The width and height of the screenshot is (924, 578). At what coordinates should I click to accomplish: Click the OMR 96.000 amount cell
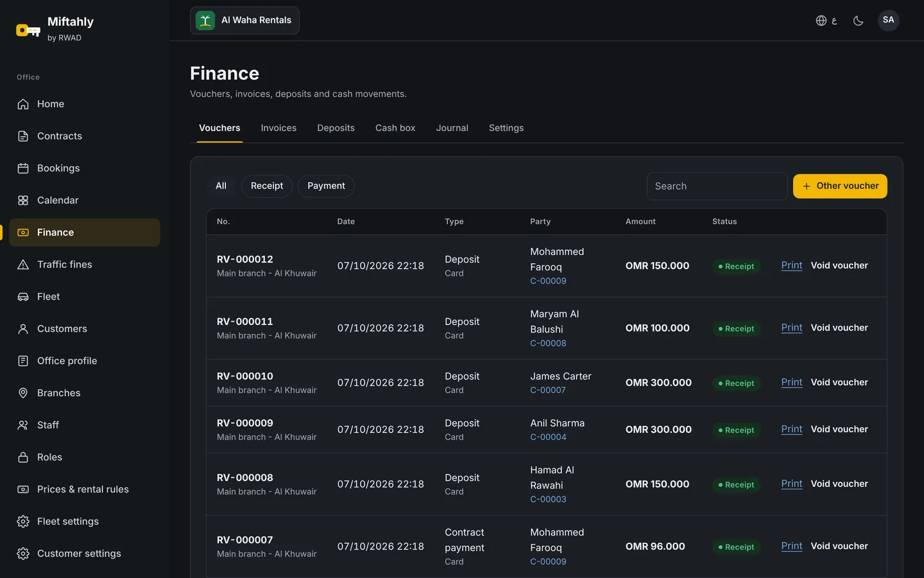[655, 547]
